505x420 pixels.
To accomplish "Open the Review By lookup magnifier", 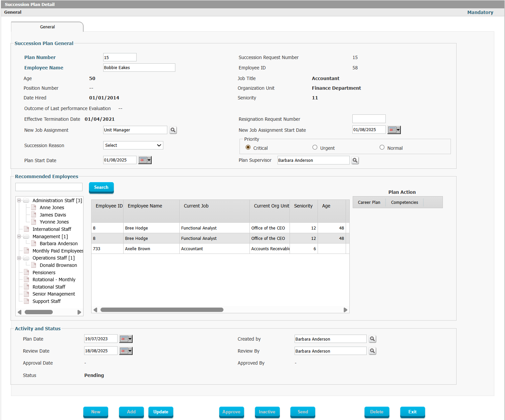I will [x=372, y=351].
